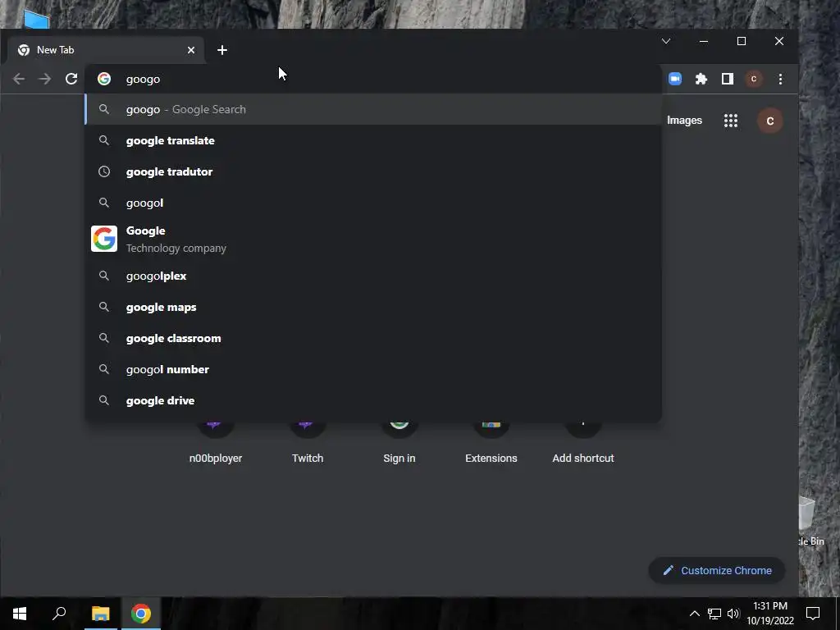Screen dimensions: 840x630
Task: Open the Images link
Action: (684, 121)
